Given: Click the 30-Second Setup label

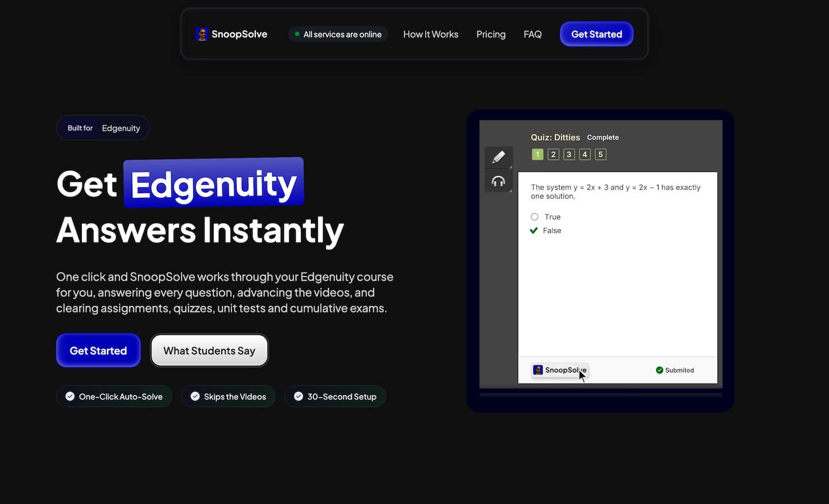Looking at the screenshot, I should (x=342, y=396).
